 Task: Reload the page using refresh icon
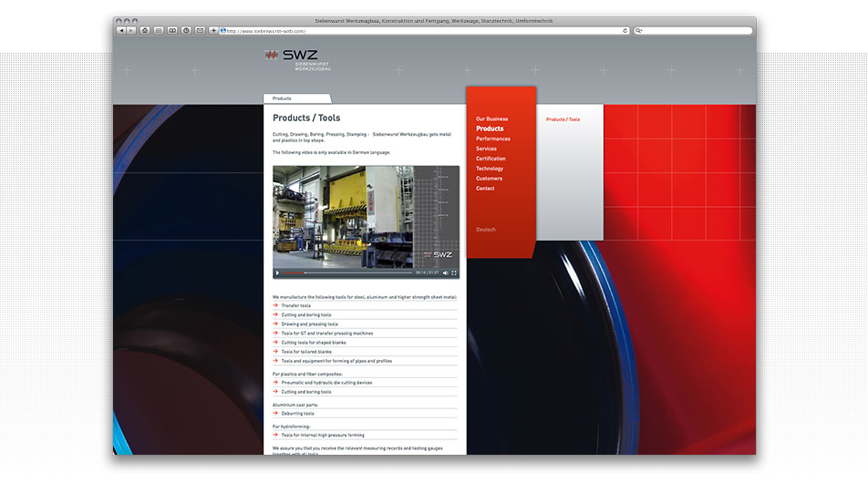625,30
